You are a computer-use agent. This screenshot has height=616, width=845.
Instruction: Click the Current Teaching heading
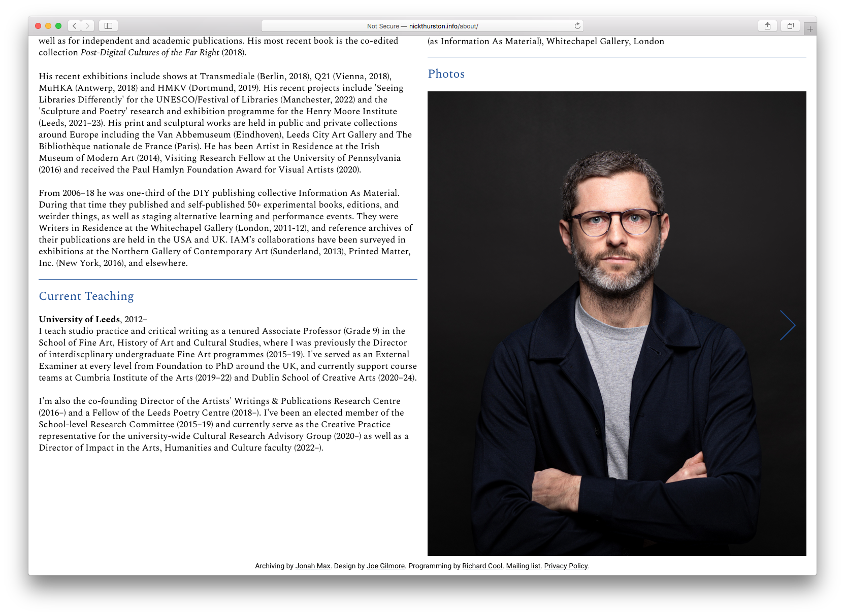pyautogui.click(x=86, y=296)
